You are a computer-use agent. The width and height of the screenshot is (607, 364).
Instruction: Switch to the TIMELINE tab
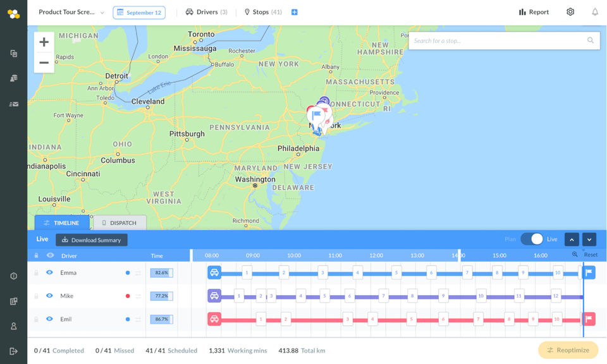pos(62,223)
